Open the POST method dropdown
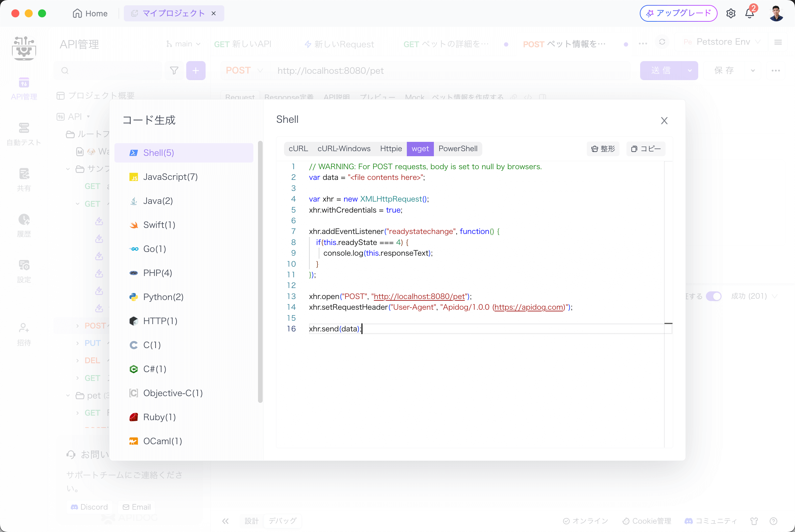Viewport: 795px width, 532px height. click(x=244, y=70)
